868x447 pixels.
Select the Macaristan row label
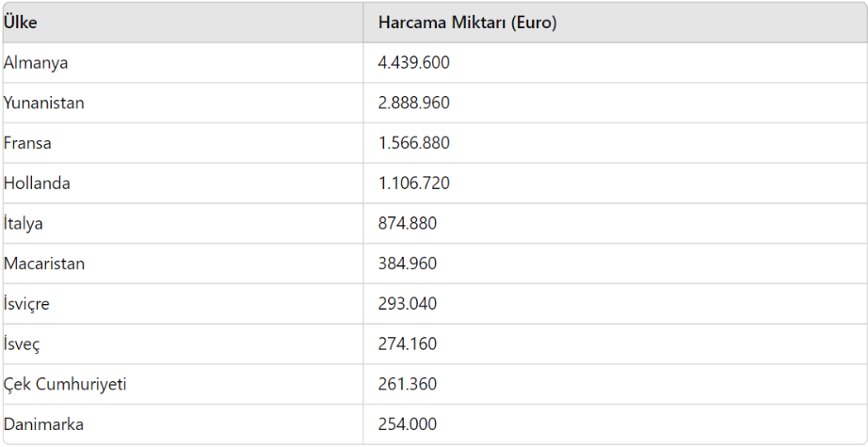pyautogui.click(x=44, y=264)
